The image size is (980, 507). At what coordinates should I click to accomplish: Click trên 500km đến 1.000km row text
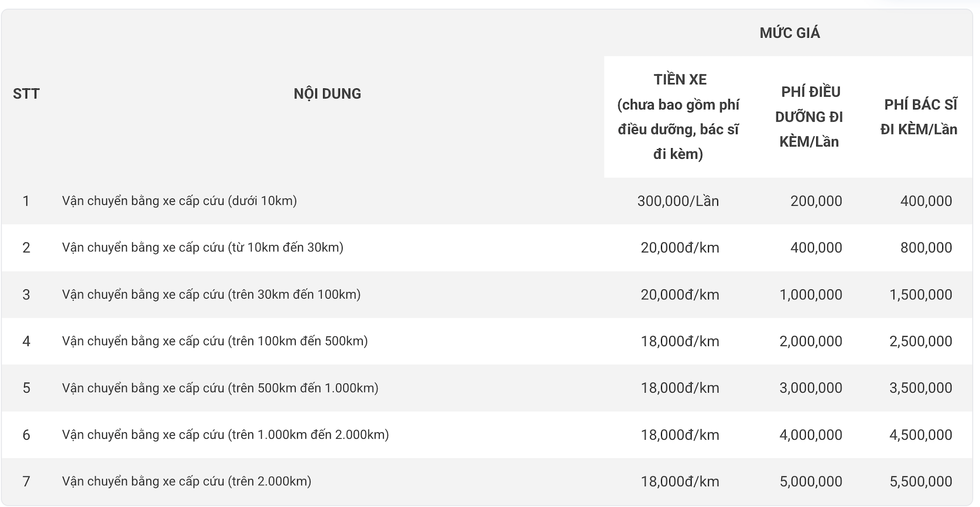[220, 388]
